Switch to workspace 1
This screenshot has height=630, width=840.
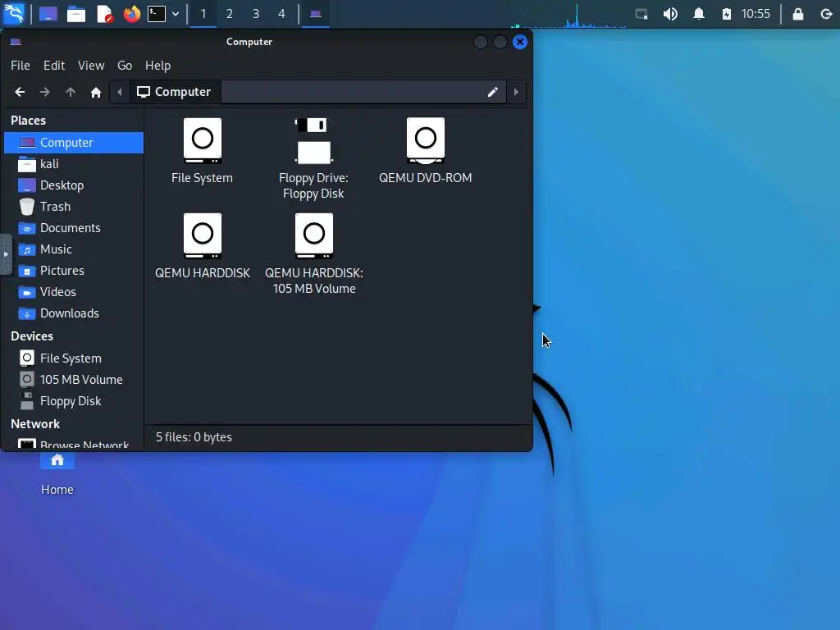(203, 14)
